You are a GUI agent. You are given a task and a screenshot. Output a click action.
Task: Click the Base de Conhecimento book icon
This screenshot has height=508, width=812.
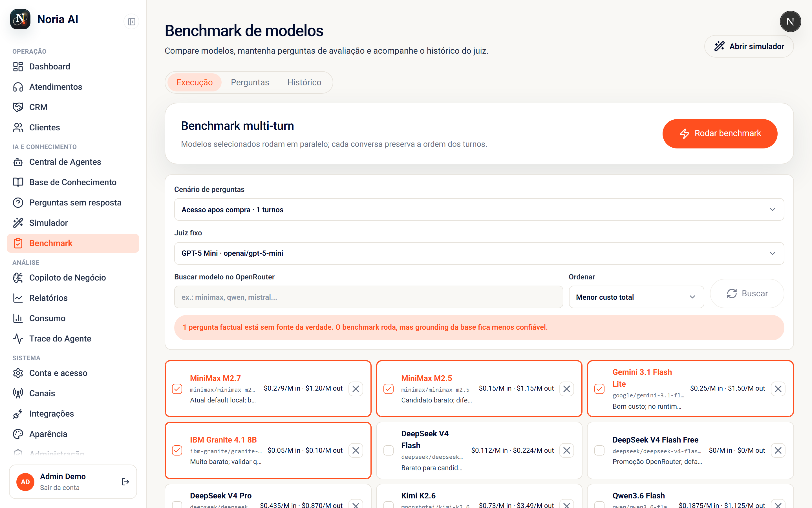click(18, 182)
